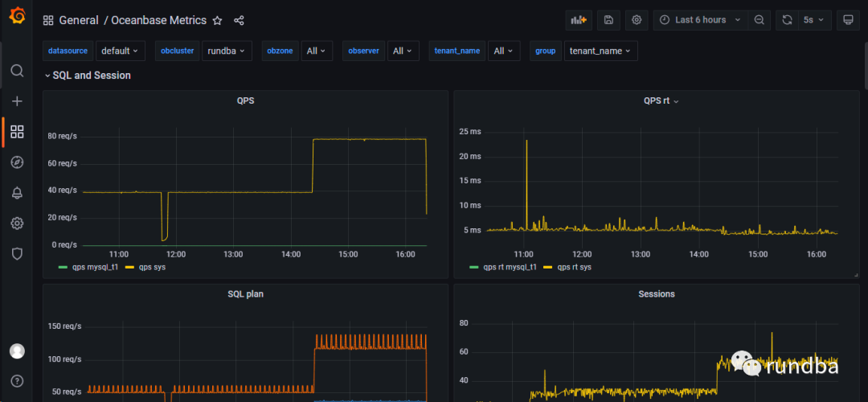Open obcluster dropdown showing rundba
The image size is (868, 402).
click(227, 51)
